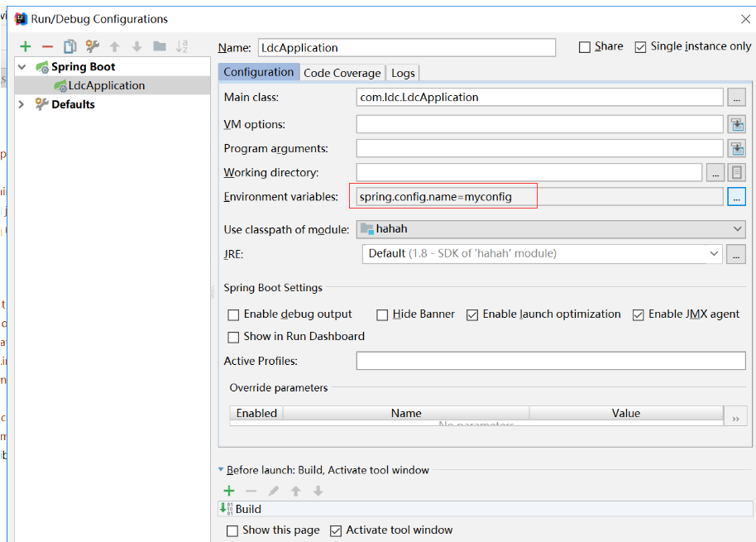Open the environment variables editor
This screenshot has width=756, height=542.
point(736,197)
